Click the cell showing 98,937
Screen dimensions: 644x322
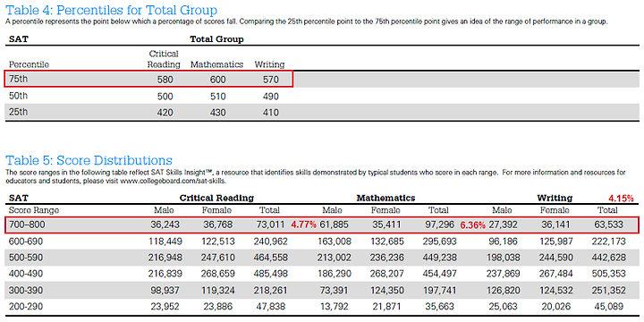166,290
